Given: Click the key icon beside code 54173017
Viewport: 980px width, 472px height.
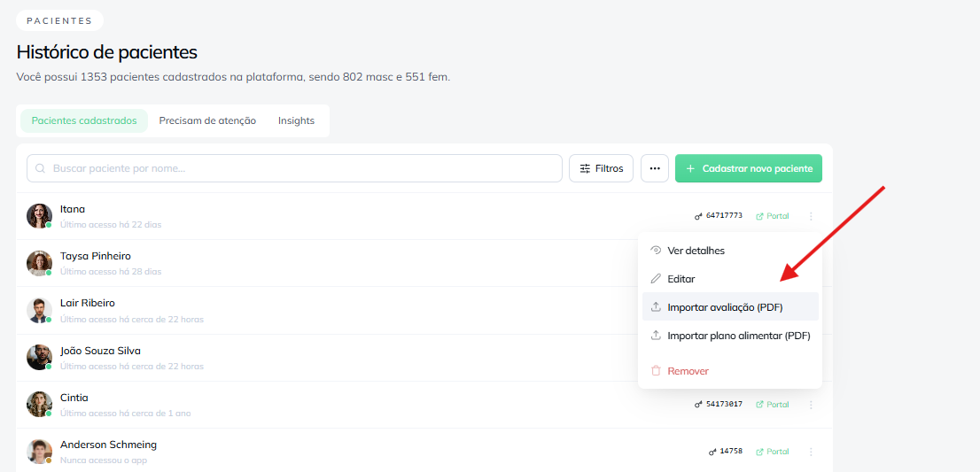Looking at the screenshot, I should (698, 405).
